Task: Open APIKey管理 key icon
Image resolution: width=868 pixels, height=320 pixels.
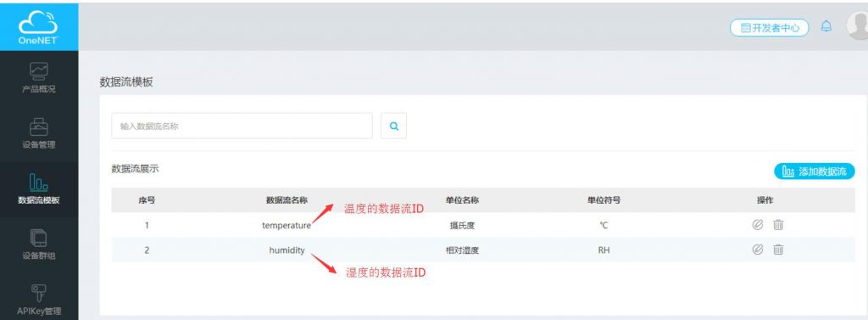Action: [39, 293]
